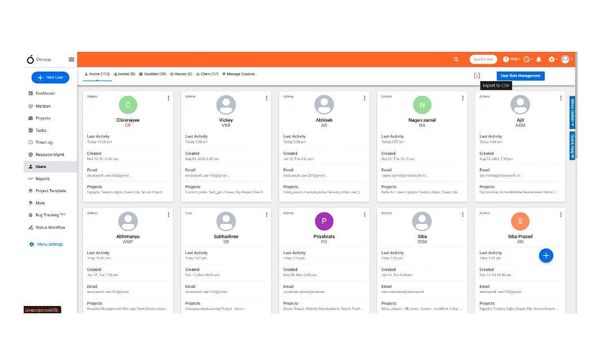Open the three-dot menu on Priyabrata's card
Viewport: 600px width, 364px height.
point(364,215)
